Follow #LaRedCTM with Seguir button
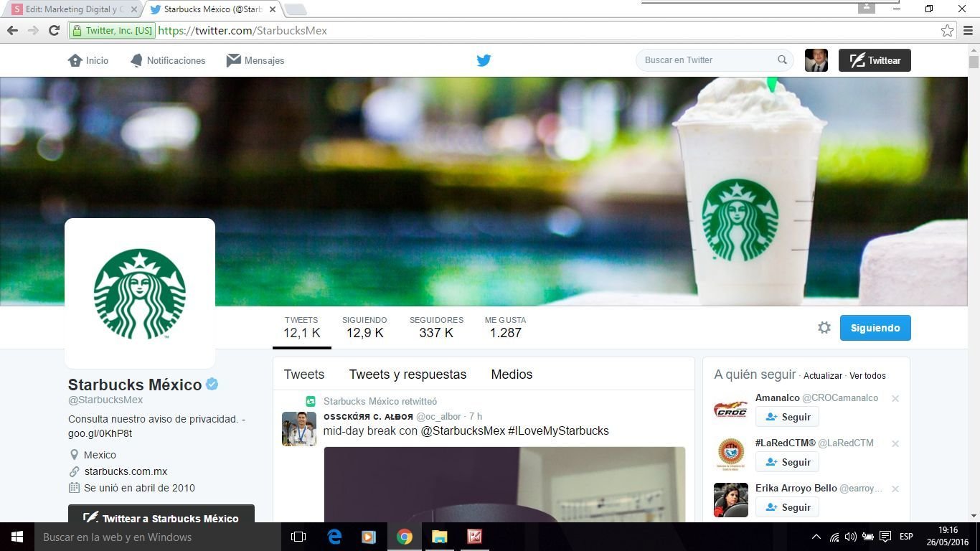Screen dimensions: 980x551 point(787,462)
